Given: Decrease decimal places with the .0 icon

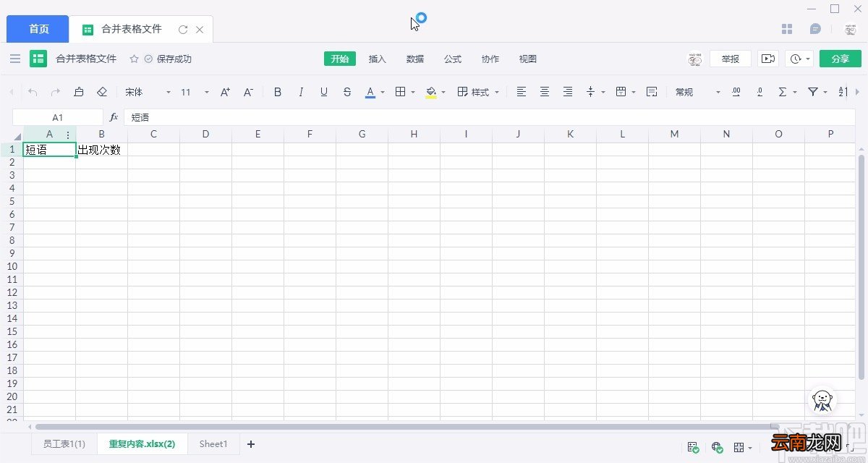Looking at the screenshot, I should click(759, 92).
